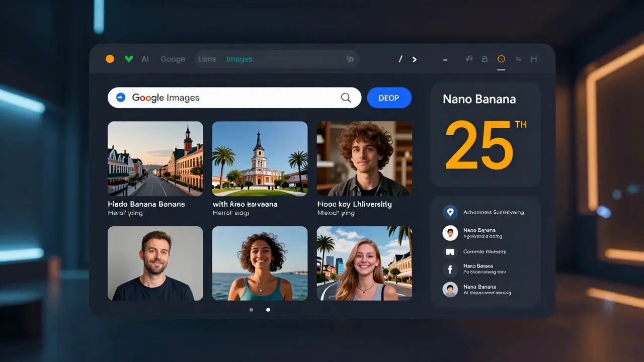This screenshot has width=644, height=362.
Task: Open the blonde woman on the street thumbnail
Action: 364,263
